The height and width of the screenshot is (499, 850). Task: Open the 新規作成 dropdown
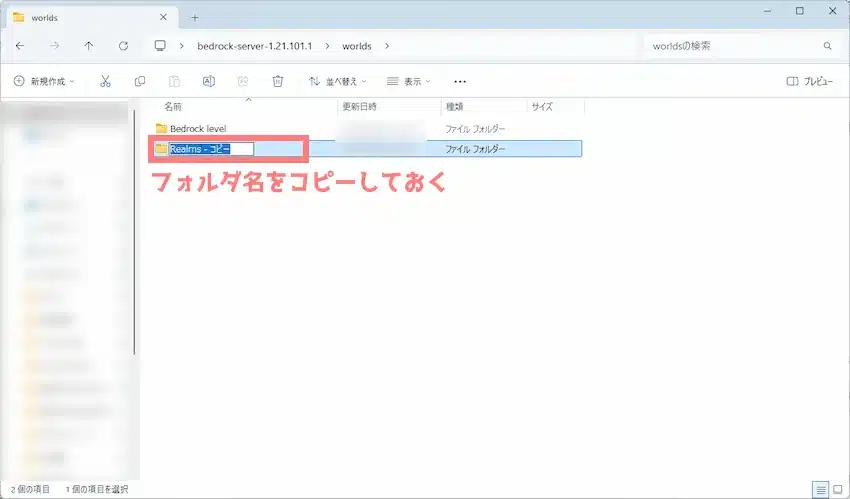[45, 81]
